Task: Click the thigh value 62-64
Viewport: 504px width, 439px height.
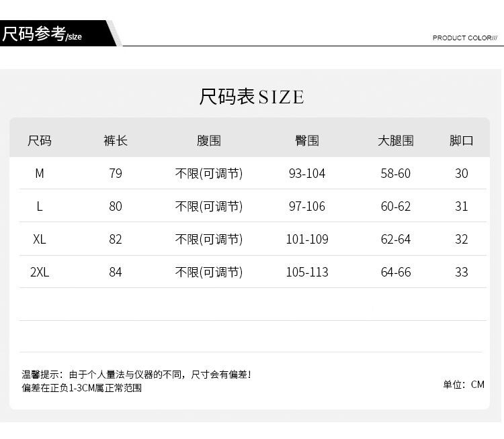Action: click(x=396, y=239)
